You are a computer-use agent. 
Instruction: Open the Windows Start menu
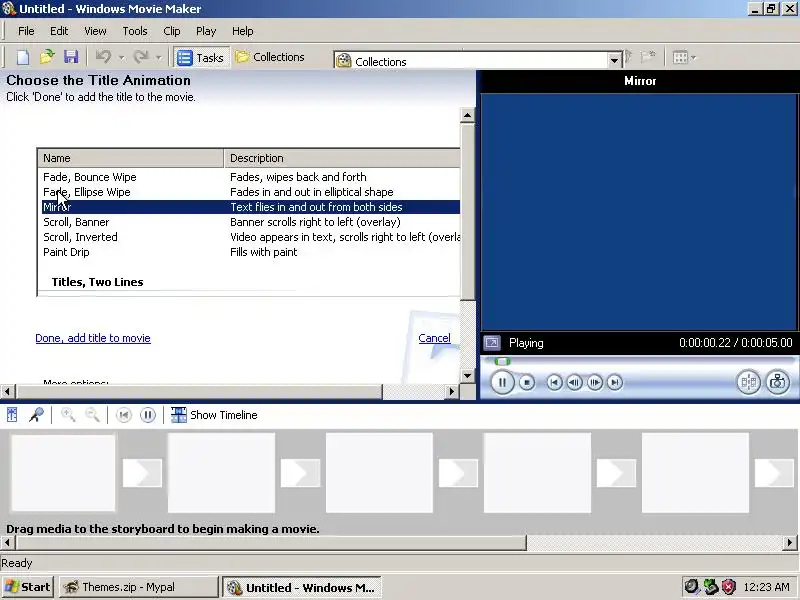pos(28,587)
